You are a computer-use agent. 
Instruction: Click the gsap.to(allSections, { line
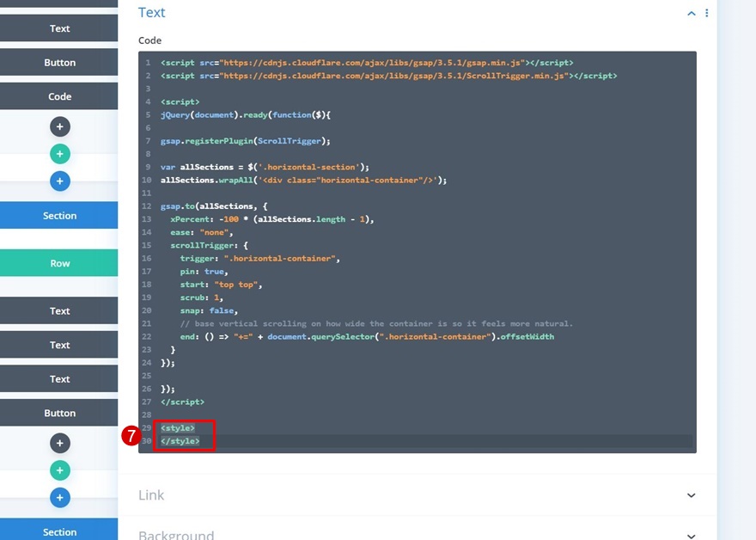[x=214, y=206]
